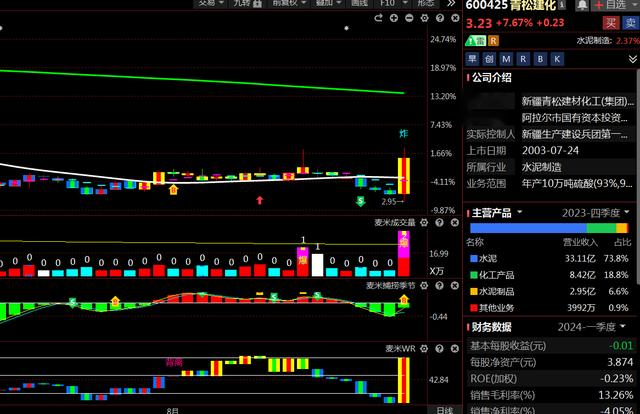This screenshot has width=640, height=414.
Task: Open main chart settings gear
Action: pyautogui.click(x=424, y=18)
